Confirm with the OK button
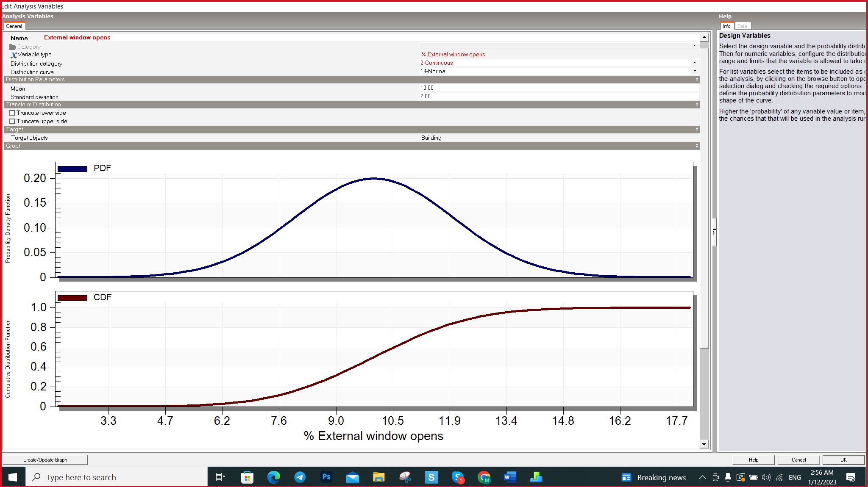Viewport: 868px width, 487px height. click(843, 460)
